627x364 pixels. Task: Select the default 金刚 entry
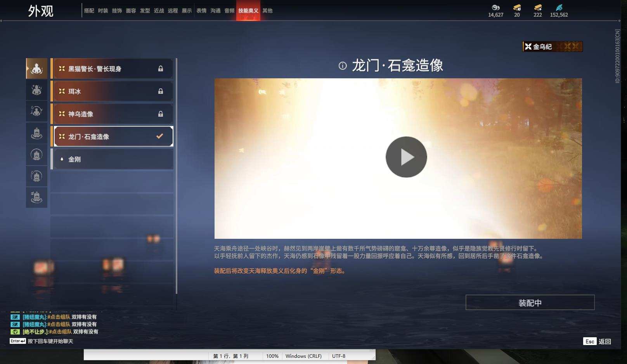coord(112,159)
